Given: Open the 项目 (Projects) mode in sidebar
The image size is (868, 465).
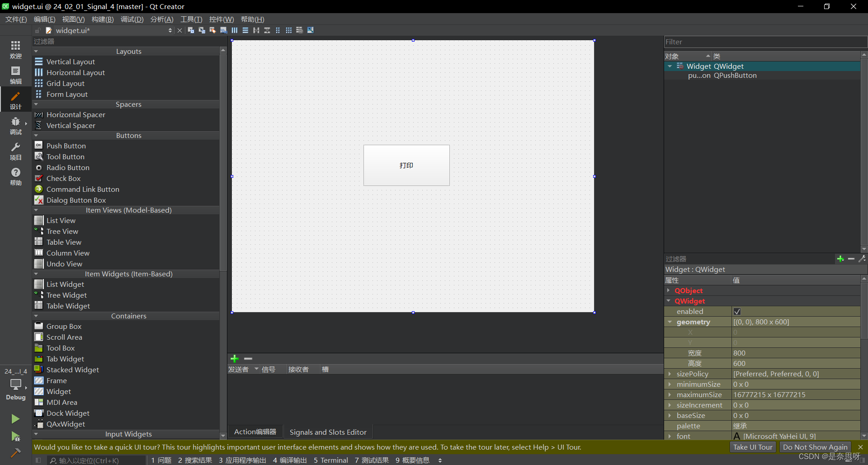Looking at the screenshot, I should pos(15,151).
